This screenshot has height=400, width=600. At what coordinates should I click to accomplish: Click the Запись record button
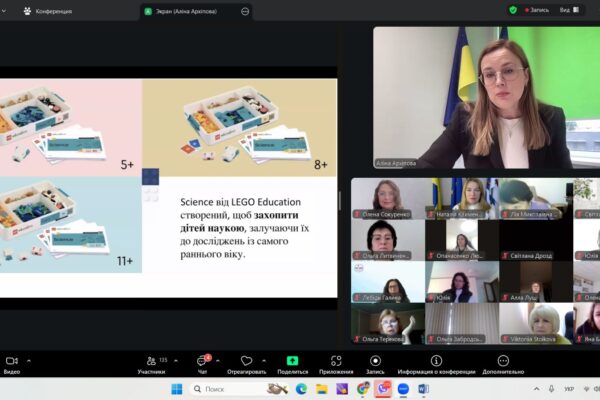375,360
